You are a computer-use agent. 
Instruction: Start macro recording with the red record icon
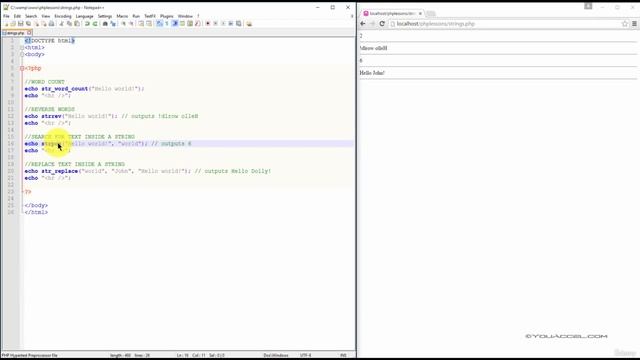(x=207, y=24)
